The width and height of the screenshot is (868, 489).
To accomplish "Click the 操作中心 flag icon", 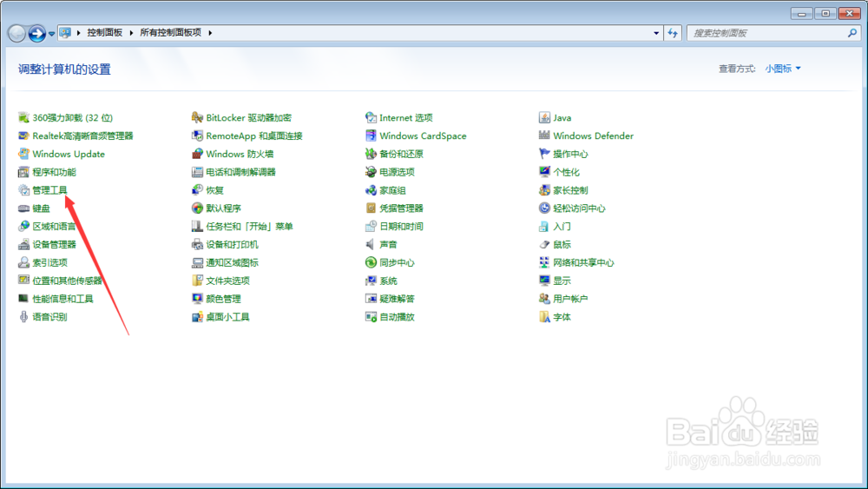I will (x=544, y=154).
